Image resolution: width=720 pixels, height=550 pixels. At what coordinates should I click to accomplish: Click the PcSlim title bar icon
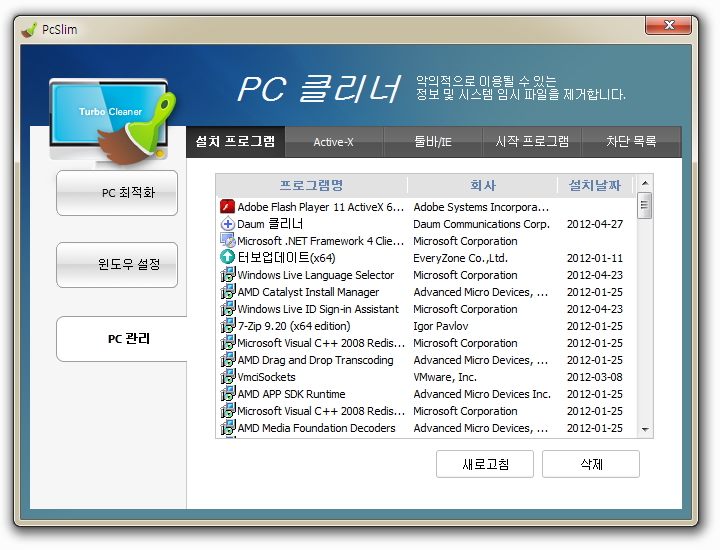[29, 29]
